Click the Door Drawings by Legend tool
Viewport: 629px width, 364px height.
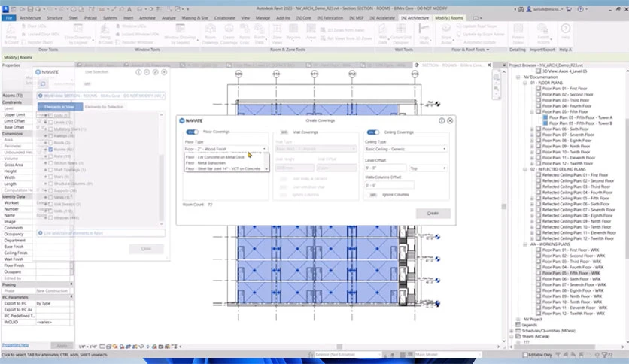pos(77,33)
